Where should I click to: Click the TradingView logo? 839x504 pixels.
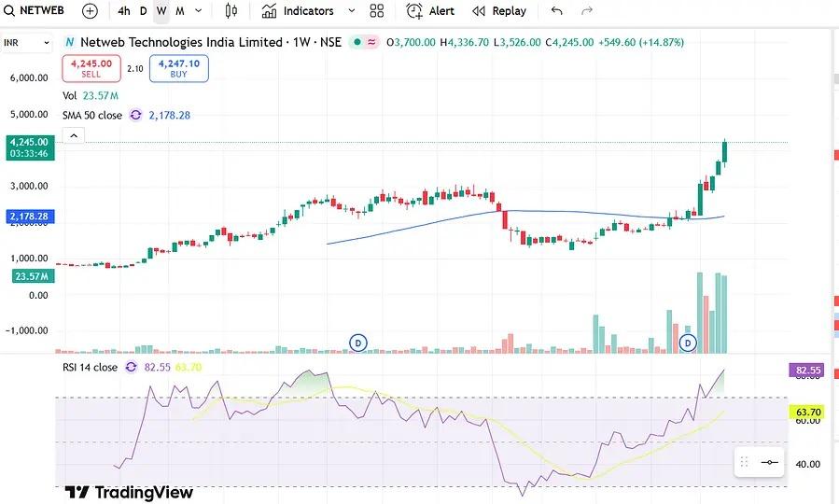click(129, 492)
